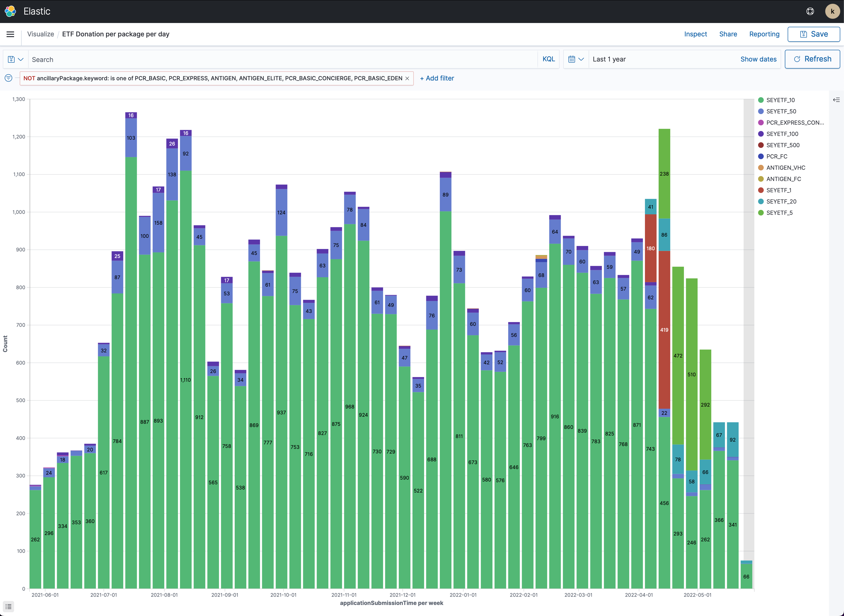Click the red bar segment labeled 180
The image size is (844, 616).
[x=651, y=248]
